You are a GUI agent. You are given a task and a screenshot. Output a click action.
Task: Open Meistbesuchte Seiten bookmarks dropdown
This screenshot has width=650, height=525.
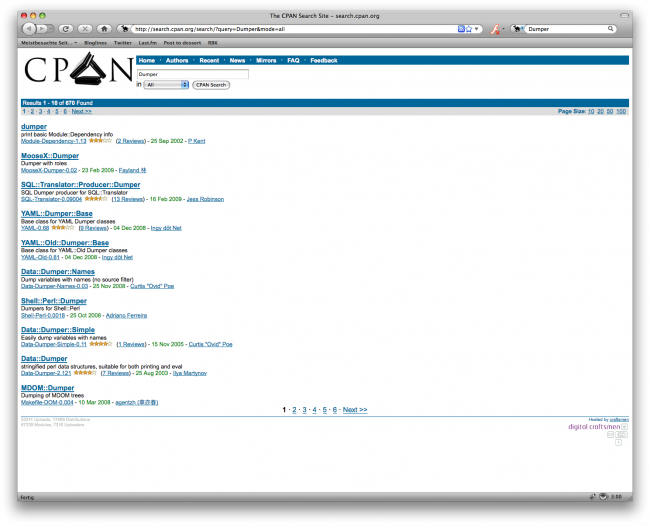49,43
